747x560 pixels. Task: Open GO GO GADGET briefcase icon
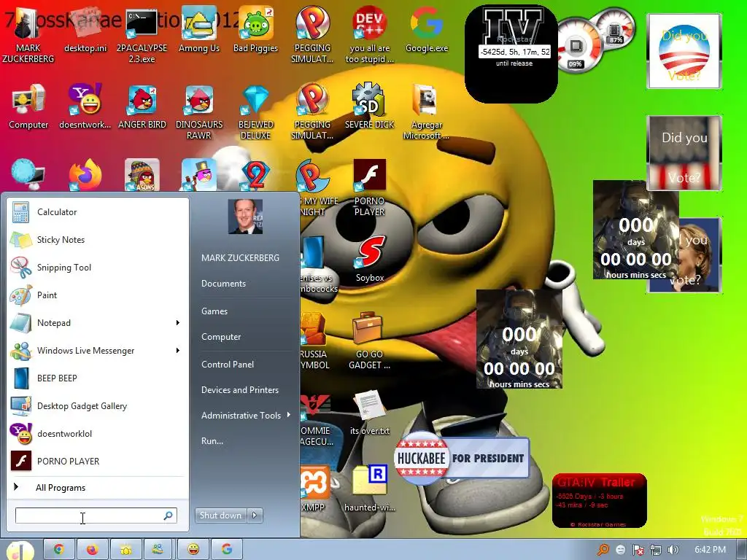(370, 341)
